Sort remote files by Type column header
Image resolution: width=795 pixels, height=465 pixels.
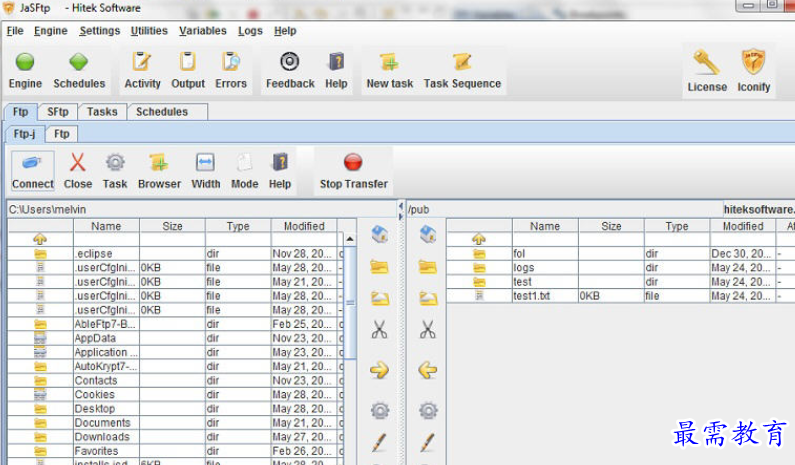[677, 226]
